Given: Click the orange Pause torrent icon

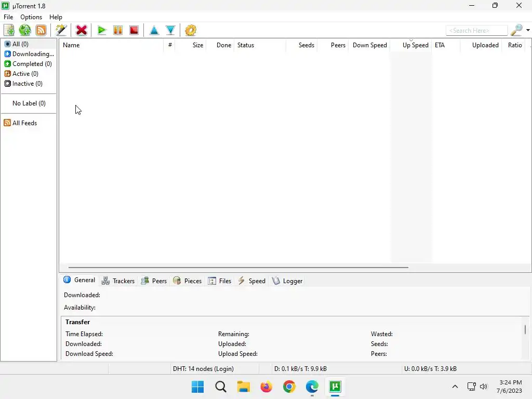Looking at the screenshot, I should (118, 30).
